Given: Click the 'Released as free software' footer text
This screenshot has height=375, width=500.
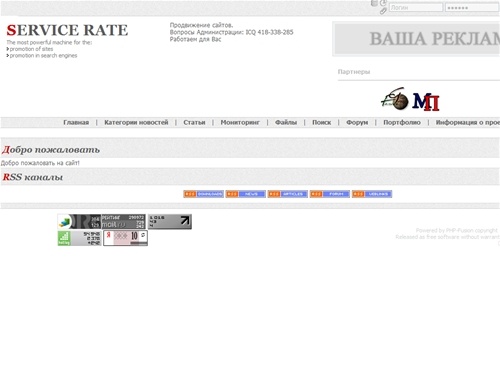Looking at the screenshot, I should pos(447,237).
